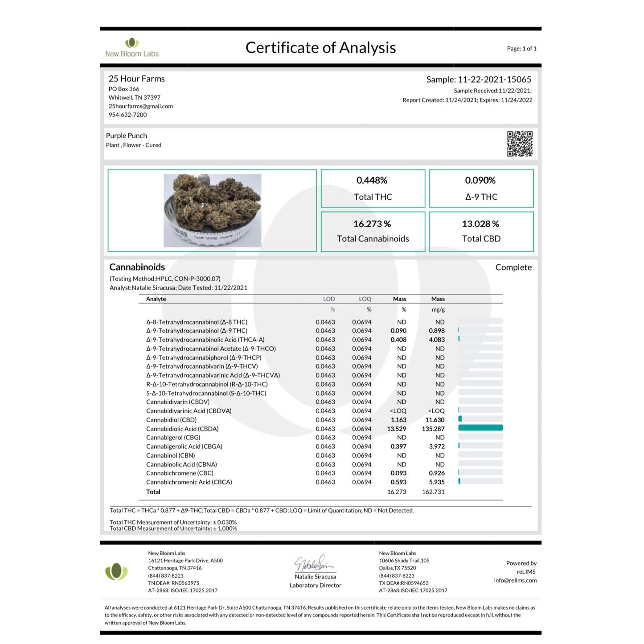Click the 'TX DEA#:RN0594653' text
Viewport: 644px width, 644px height.
pos(404,583)
